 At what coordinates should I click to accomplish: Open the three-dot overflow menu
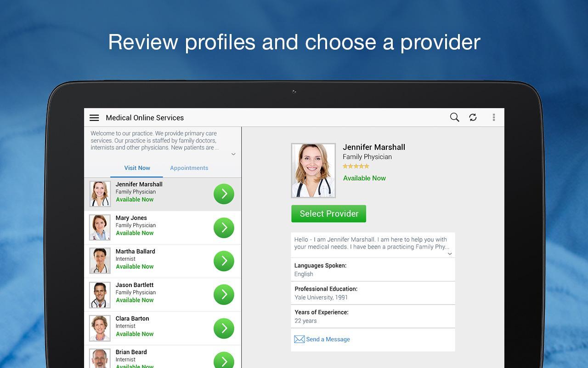(x=494, y=117)
